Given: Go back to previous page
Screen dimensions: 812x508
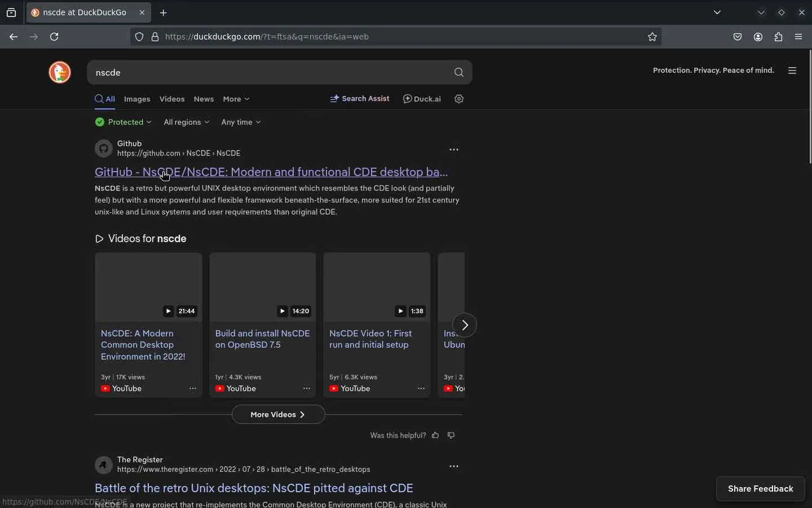Looking at the screenshot, I should click(x=14, y=37).
